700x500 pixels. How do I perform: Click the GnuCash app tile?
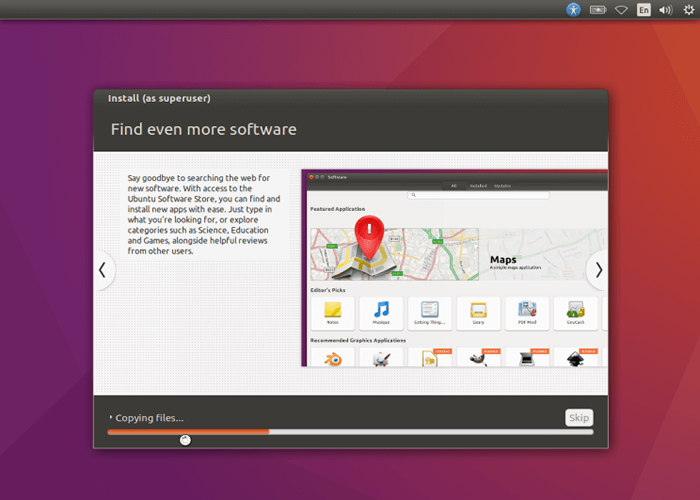click(575, 313)
